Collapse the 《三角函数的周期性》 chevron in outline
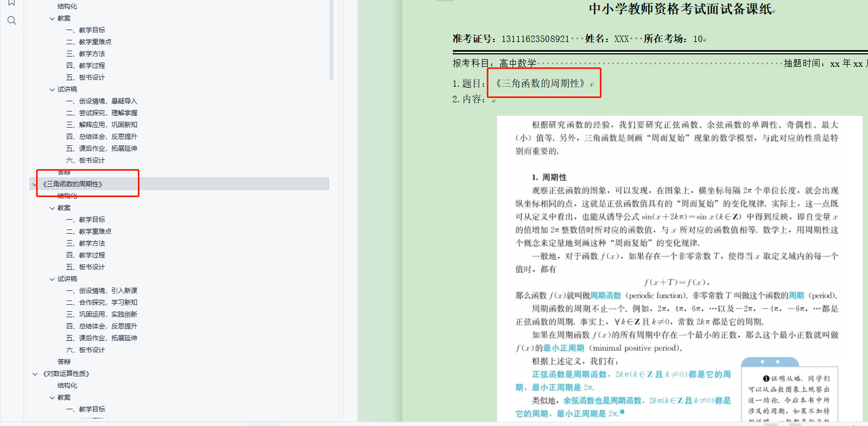The width and height of the screenshot is (868, 426). click(35, 184)
